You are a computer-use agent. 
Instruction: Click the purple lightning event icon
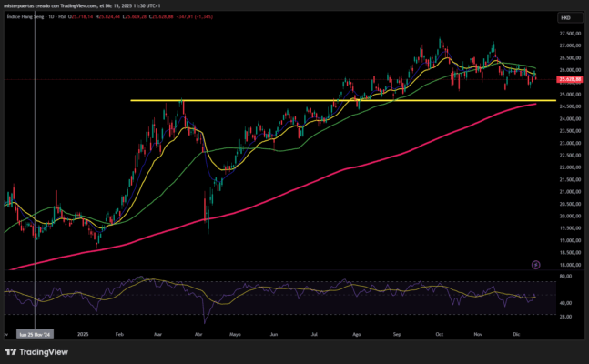(x=536, y=264)
